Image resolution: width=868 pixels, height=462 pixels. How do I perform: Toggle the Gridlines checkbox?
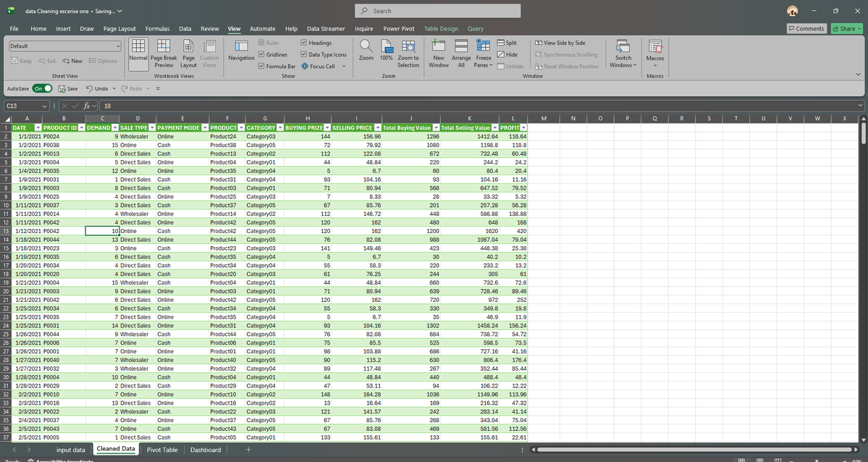tap(261, 54)
